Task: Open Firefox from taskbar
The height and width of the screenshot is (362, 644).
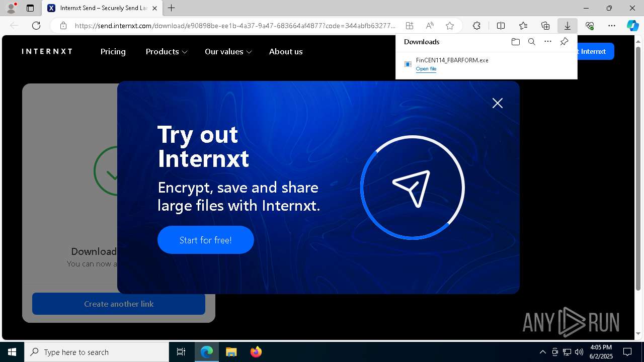Action: point(256,352)
